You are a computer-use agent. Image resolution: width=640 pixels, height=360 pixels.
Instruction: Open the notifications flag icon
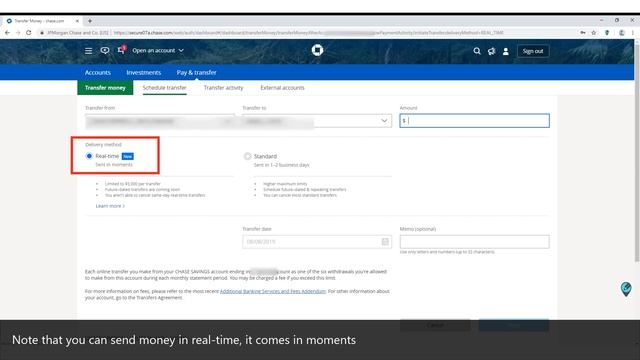[121, 50]
